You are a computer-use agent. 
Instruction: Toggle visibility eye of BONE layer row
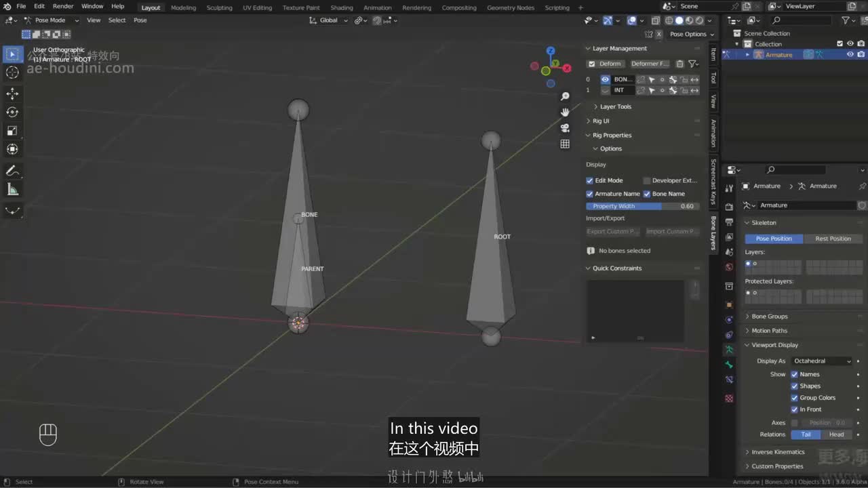click(x=606, y=79)
